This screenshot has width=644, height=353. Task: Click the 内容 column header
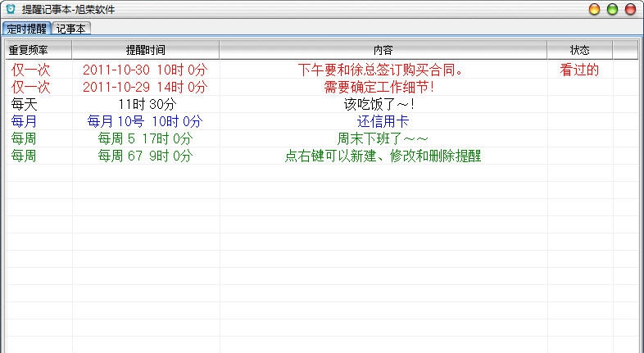tap(383, 50)
